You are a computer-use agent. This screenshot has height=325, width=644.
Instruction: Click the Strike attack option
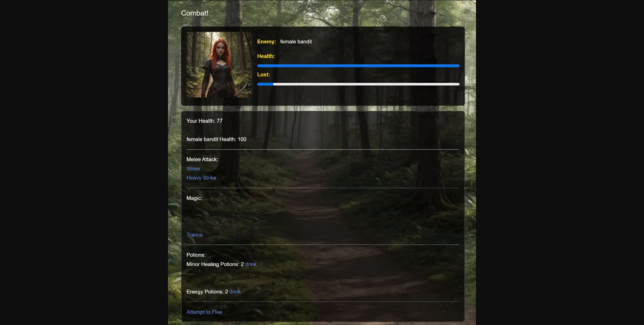(193, 169)
